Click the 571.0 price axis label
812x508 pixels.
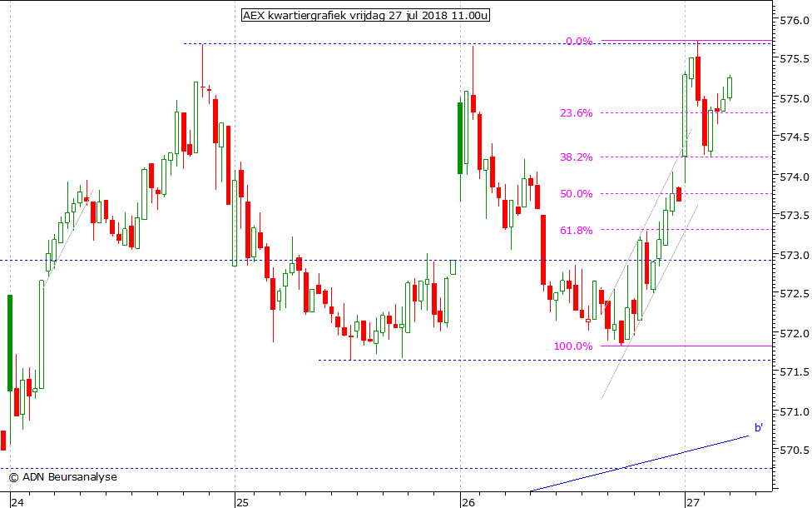click(794, 411)
